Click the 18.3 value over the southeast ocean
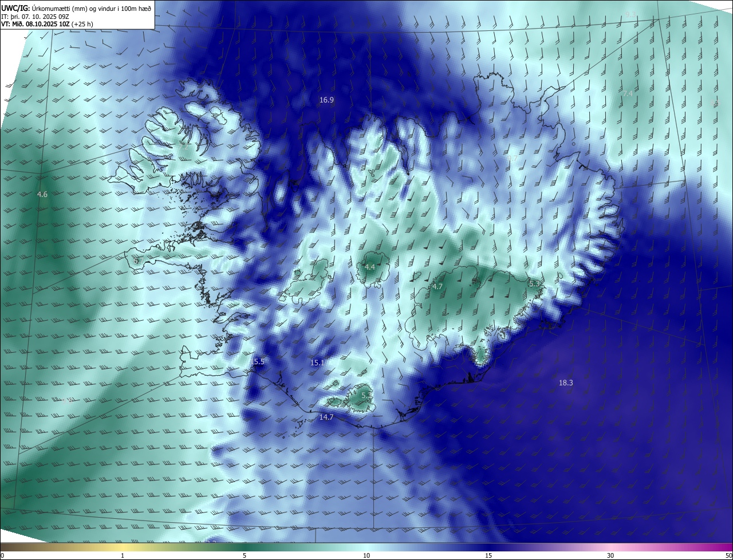The width and height of the screenshot is (733, 560). click(x=566, y=383)
